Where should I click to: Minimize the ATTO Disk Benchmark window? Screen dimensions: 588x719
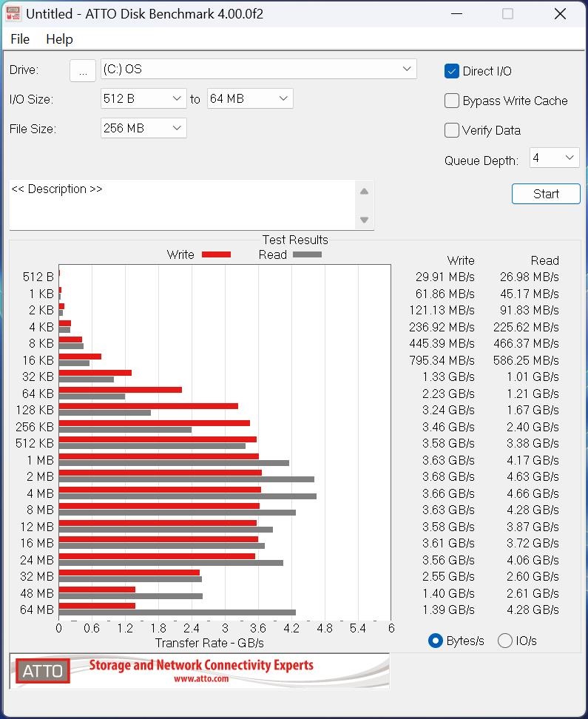pyautogui.click(x=455, y=13)
